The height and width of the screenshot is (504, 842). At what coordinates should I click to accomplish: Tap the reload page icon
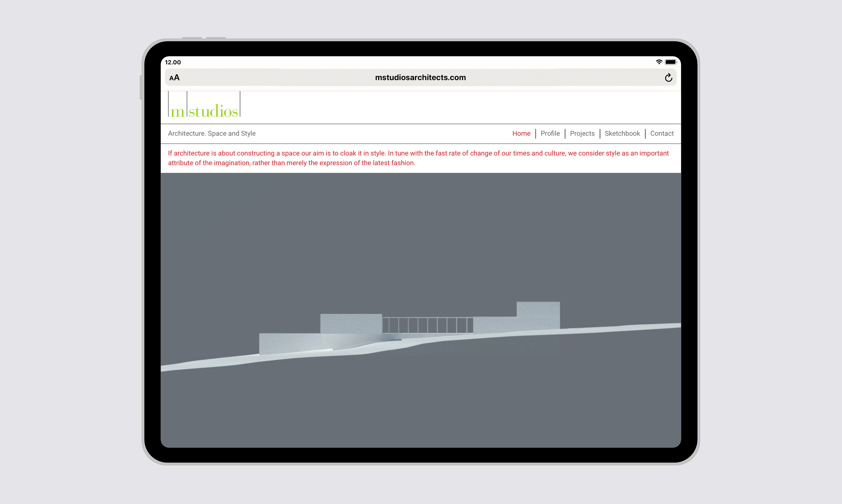point(668,78)
